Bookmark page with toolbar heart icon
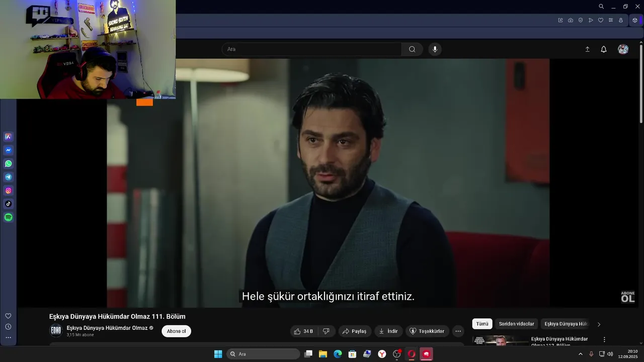Screen dimensions: 644x362 pos(600,20)
